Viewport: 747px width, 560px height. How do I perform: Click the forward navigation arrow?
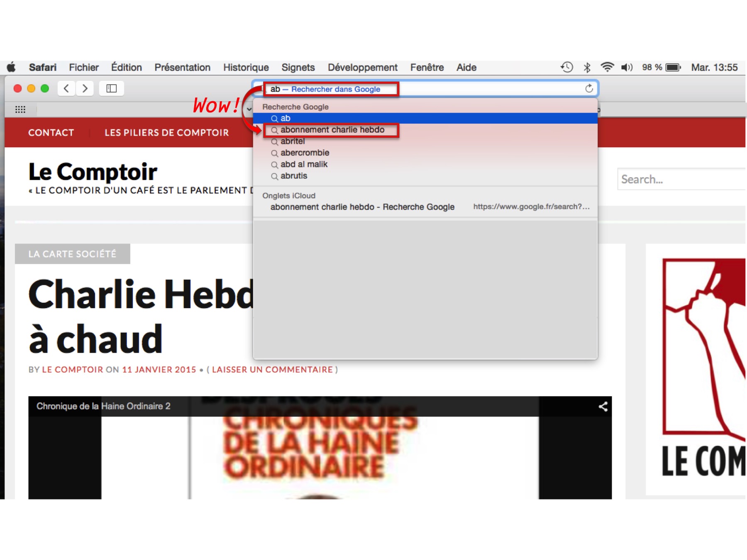point(85,88)
